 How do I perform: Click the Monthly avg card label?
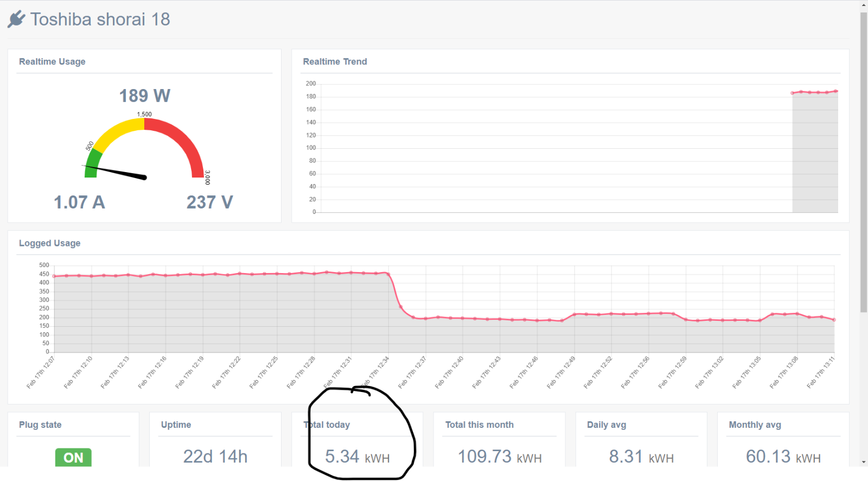755,425
